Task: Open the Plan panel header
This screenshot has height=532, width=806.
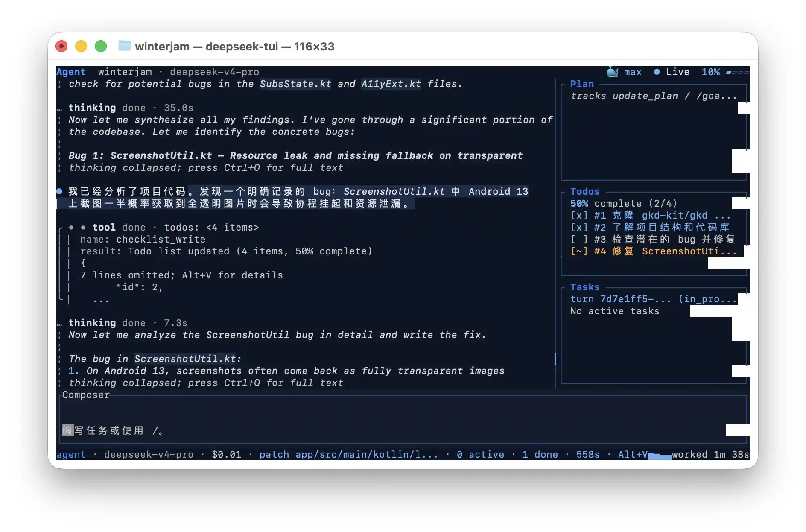Action: (582, 84)
